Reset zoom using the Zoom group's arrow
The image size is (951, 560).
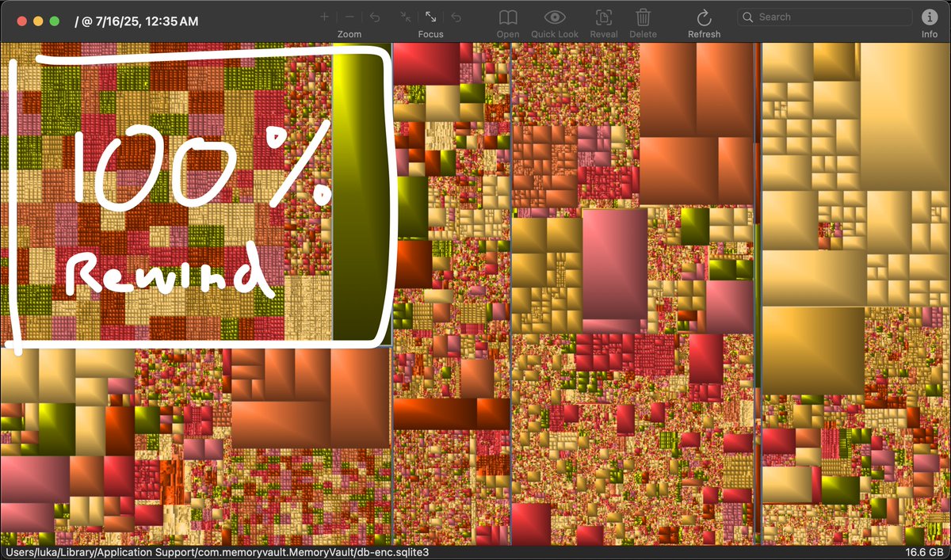(x=375, y=17)
